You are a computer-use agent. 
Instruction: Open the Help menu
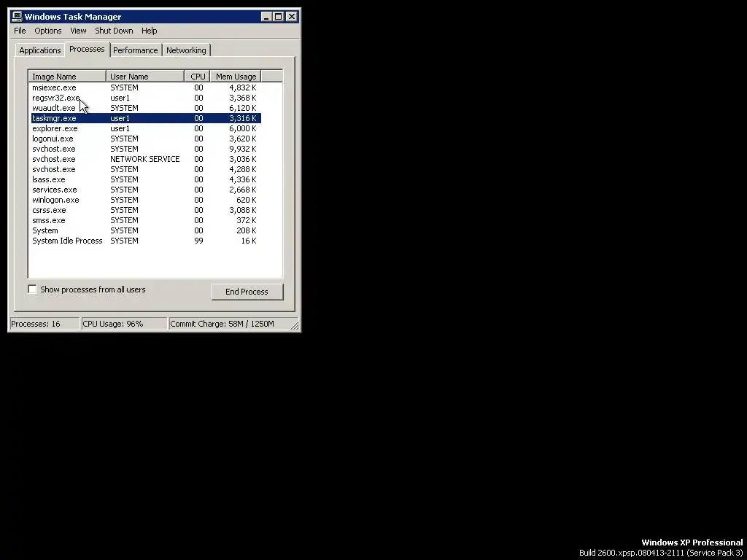149,31
